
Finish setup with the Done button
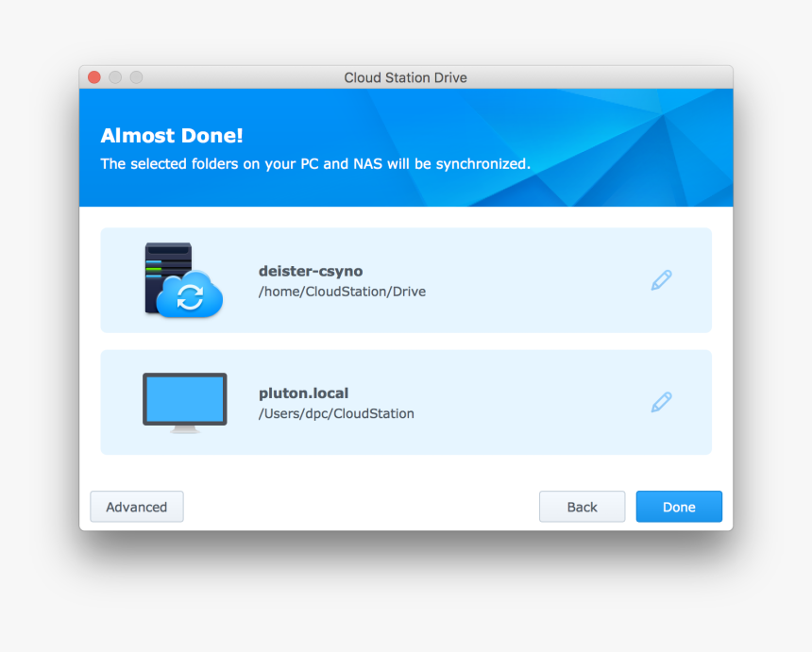(x=679, y=507)
